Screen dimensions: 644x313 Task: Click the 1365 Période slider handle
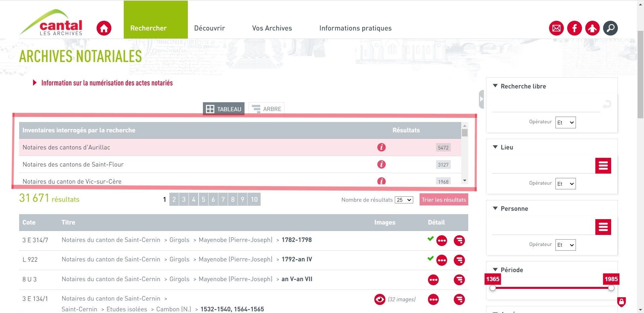[x=493, y=288]
